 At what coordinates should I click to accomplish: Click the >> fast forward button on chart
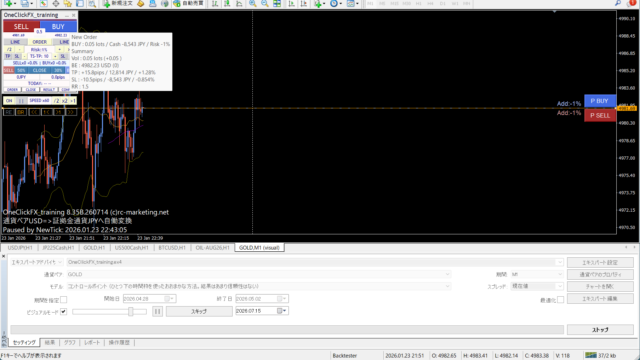71,112
